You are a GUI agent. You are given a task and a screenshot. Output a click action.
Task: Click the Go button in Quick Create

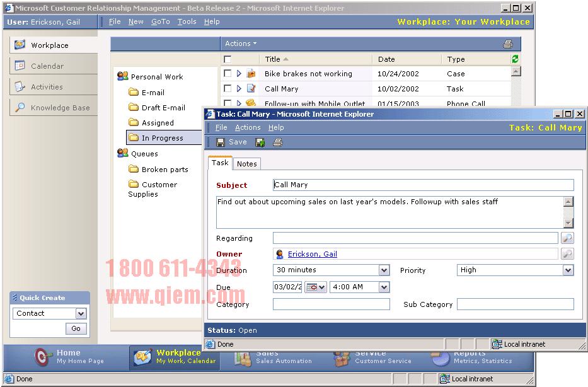pos(76,328)
